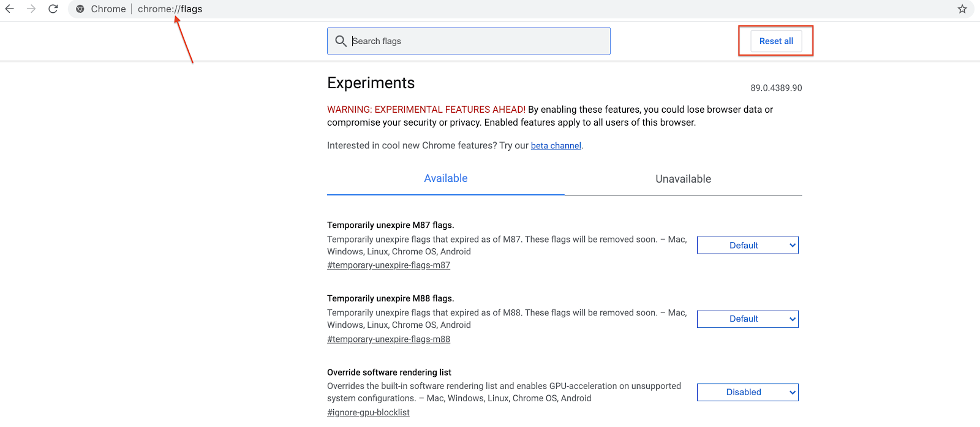Reload the chrome://flags page

tap(53, 9)
